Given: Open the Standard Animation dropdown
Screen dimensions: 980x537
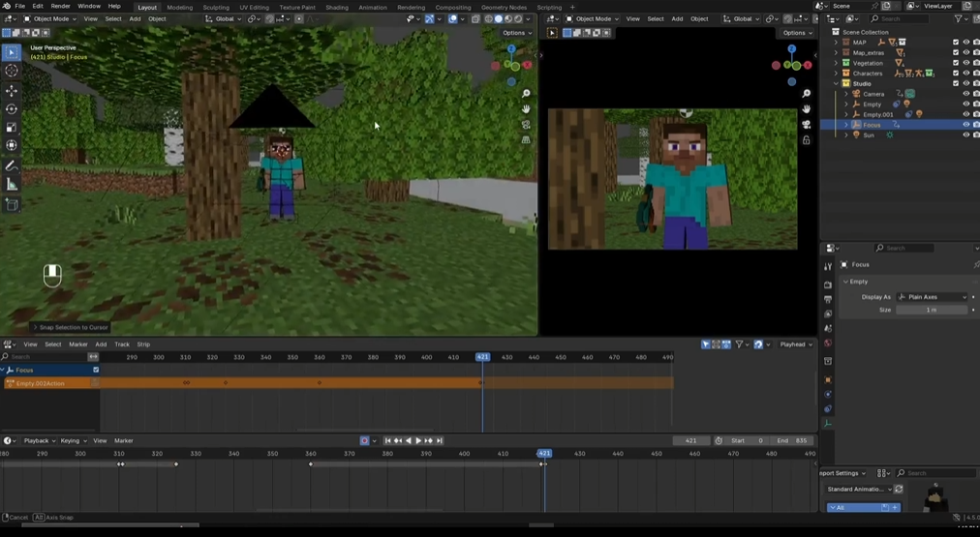Looking at the screenshot, I should [x=858, y=489].
